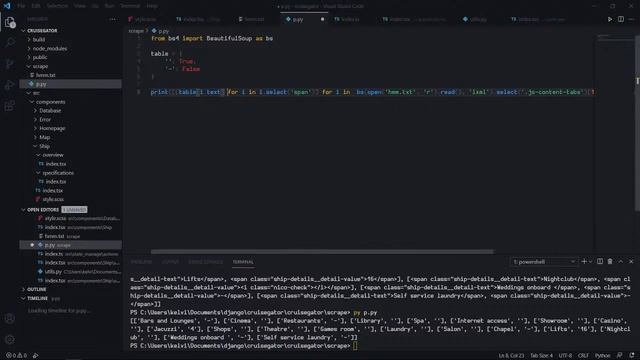Switch to the DEBUG CONSOLE panel tab
This screenshot has height=360, width=640.
point(206,262)
